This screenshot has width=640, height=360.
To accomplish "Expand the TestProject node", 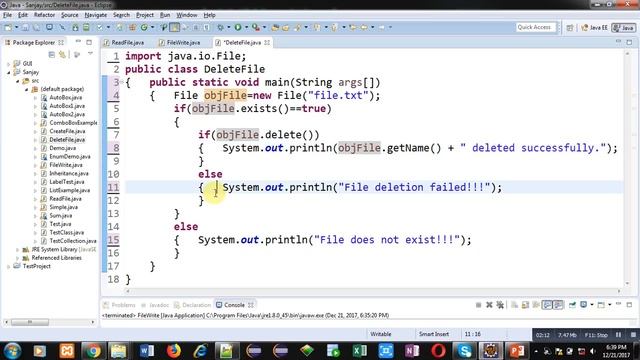I will coord(9,266).
